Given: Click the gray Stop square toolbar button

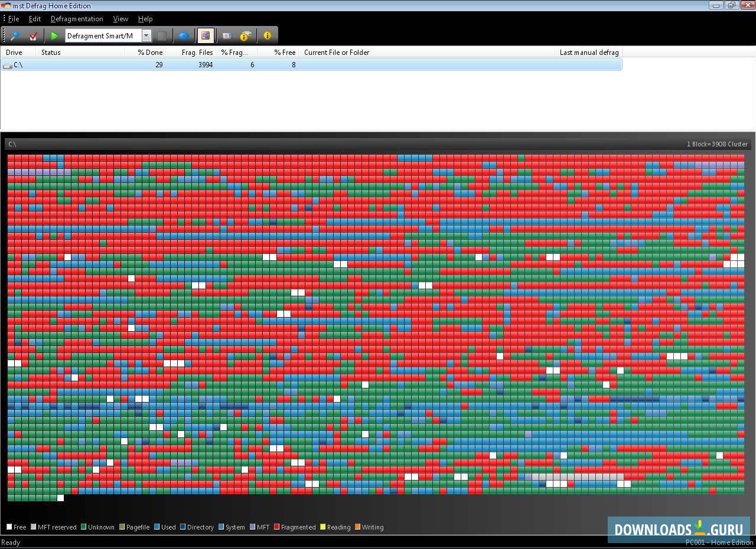Looking at the screenshot, I should (x=162, y=36).
